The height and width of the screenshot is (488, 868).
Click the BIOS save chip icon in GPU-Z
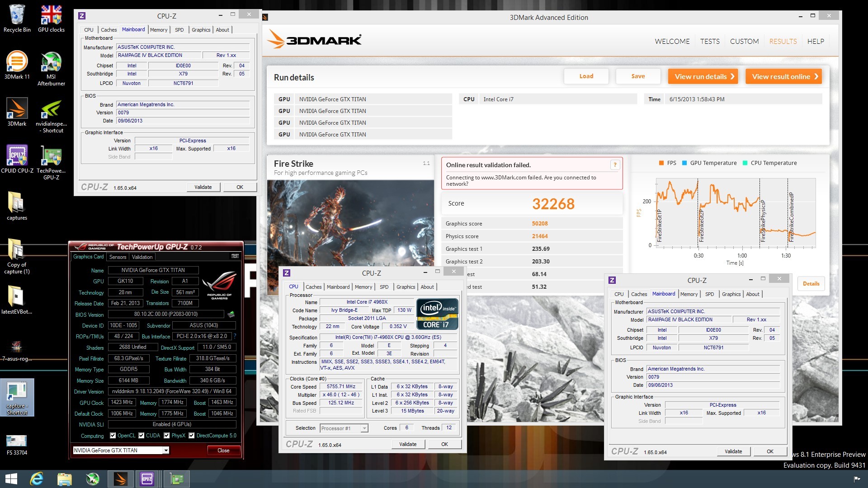pyautogui.click(x=231, y=314)
